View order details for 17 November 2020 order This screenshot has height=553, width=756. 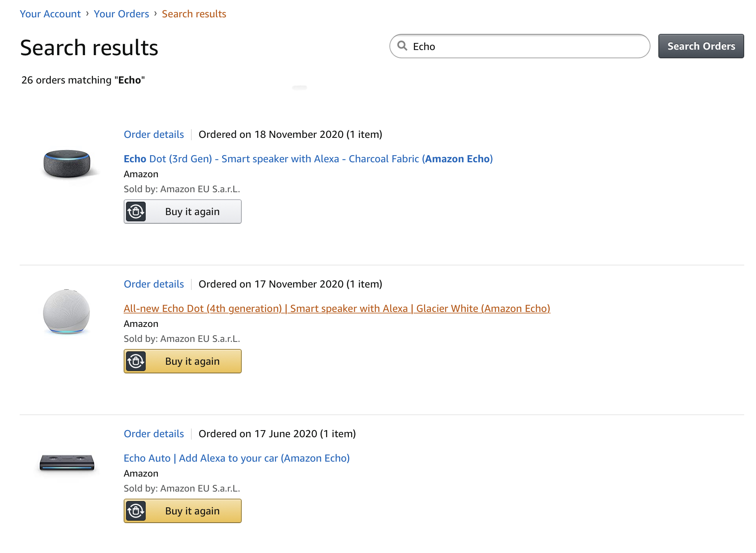click(154, 284)
